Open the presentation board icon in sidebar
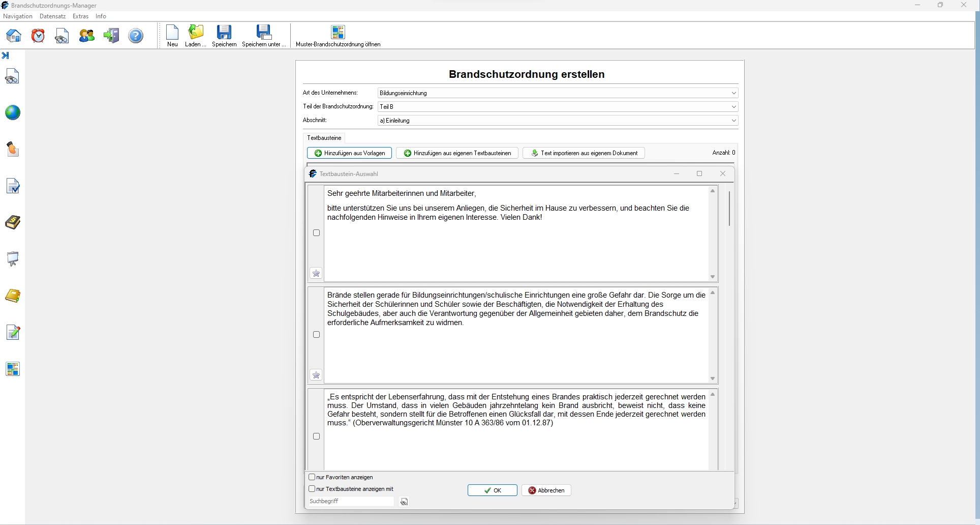Viewport: 980px width, 525px height. (13, 259)
